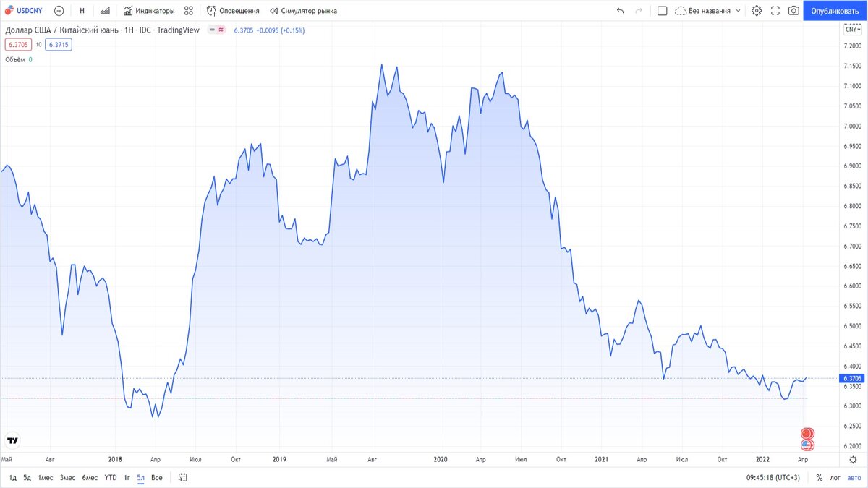Click the US flag event marker icon

pos(808,445)
